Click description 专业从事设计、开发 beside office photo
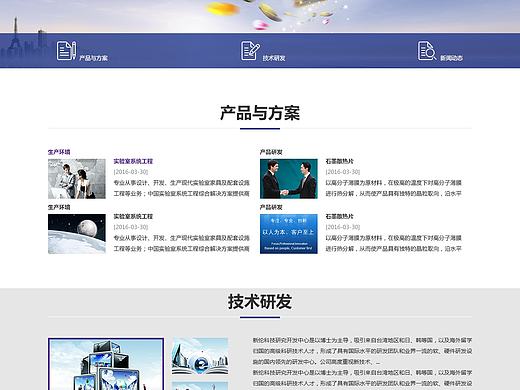 click(181, 188)
